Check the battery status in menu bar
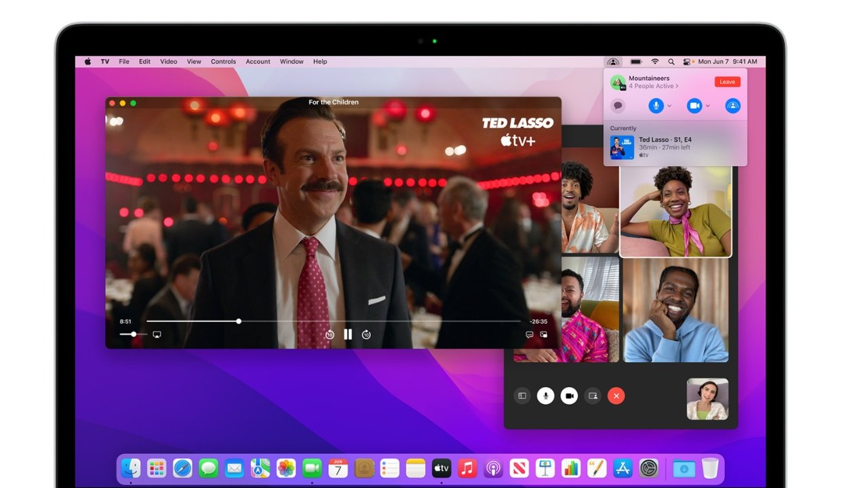Screen dimensions: 868x488 click(x=635, y=62)
